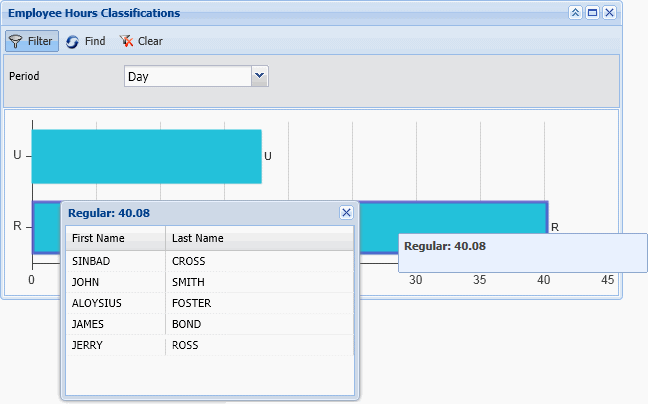Click the Regular: 40.08 chart tooltip
This screenshot has height=404, width=648.
point(521,252)
